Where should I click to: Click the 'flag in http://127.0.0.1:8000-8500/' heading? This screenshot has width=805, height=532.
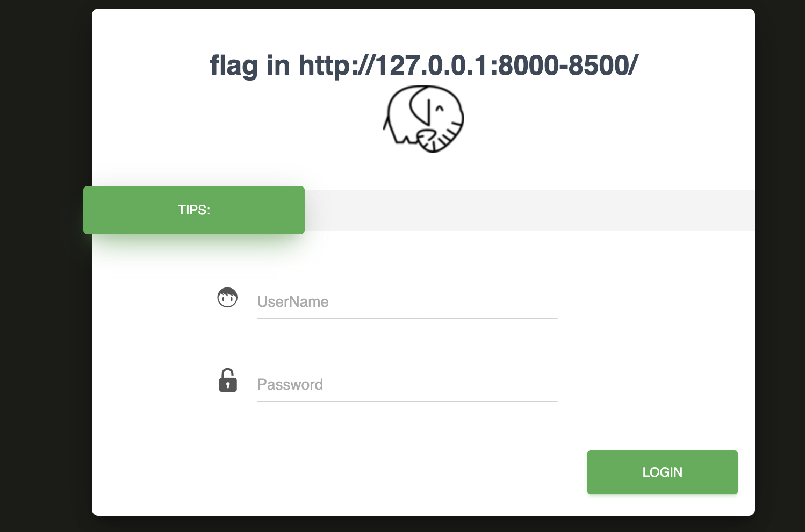[x=424, y=66]
